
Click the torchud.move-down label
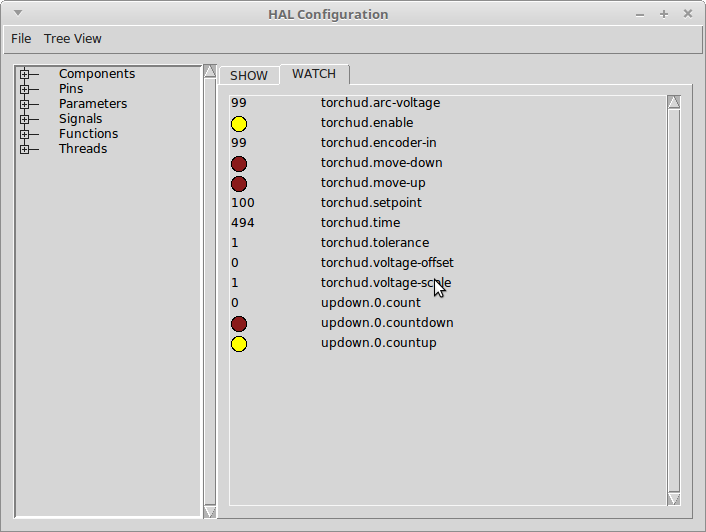pyautogui.click(x=382, y=163)
